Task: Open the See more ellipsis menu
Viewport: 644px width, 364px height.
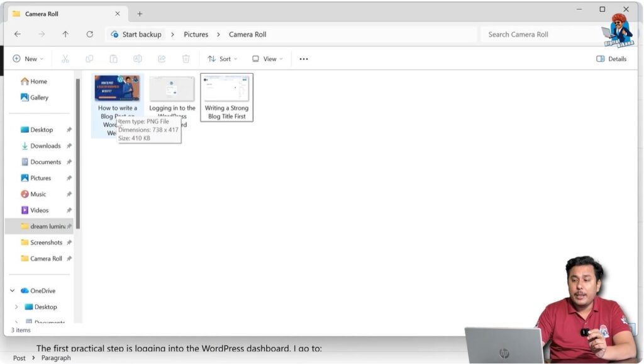Action: click(x=304, y=59)
